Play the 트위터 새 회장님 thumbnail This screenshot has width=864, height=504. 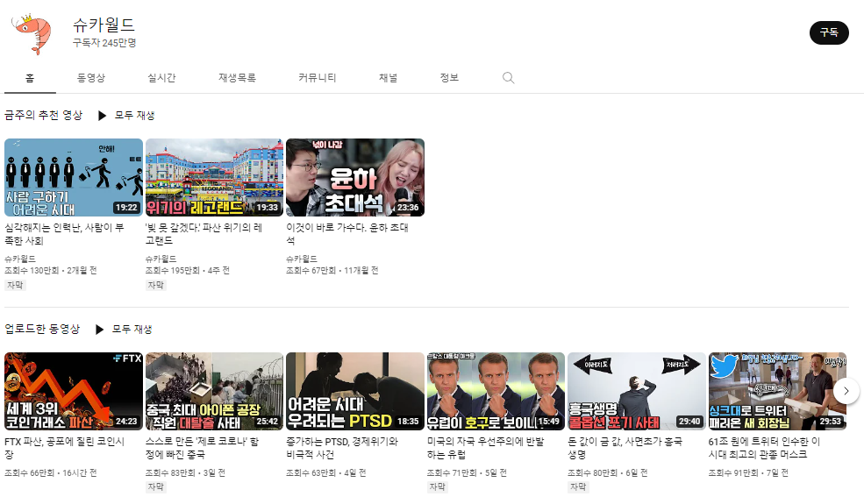(x=777, y=391)
